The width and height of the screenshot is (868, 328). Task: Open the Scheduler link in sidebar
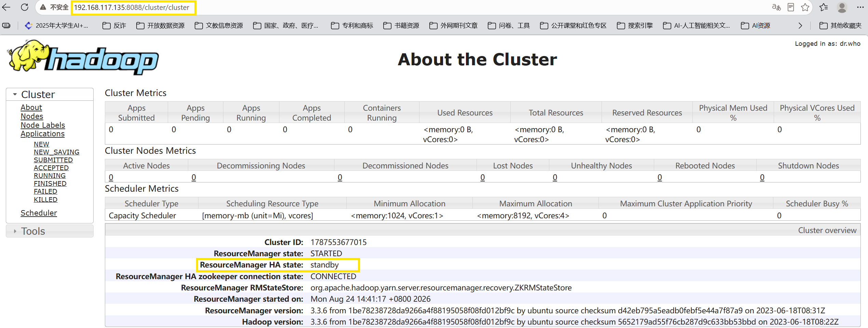coord(39,213)
